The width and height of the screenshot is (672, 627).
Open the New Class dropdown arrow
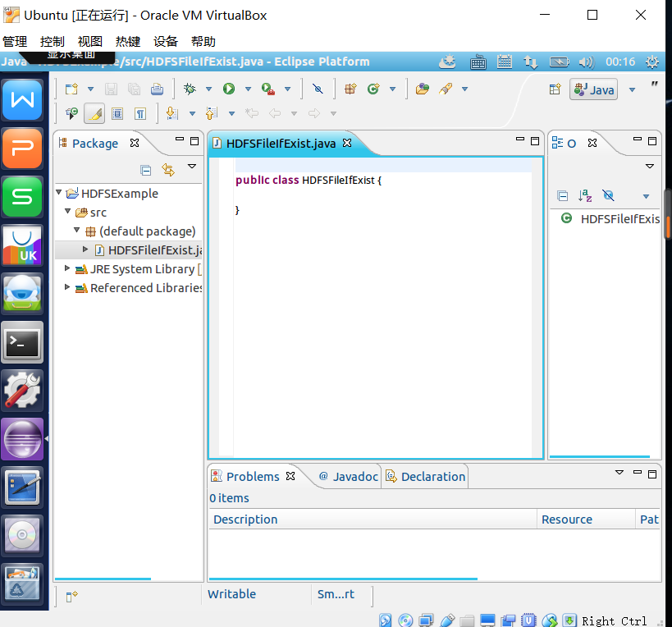(x=392, y=89)
